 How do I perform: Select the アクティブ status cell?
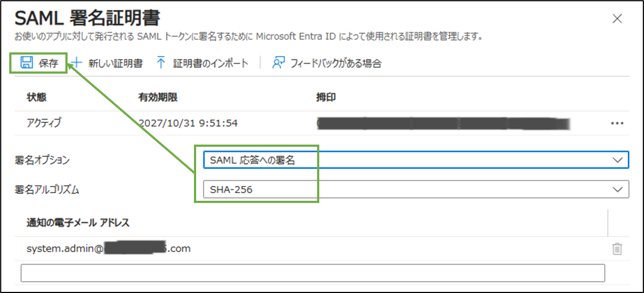pyautogui.click(x=45, y=123)
